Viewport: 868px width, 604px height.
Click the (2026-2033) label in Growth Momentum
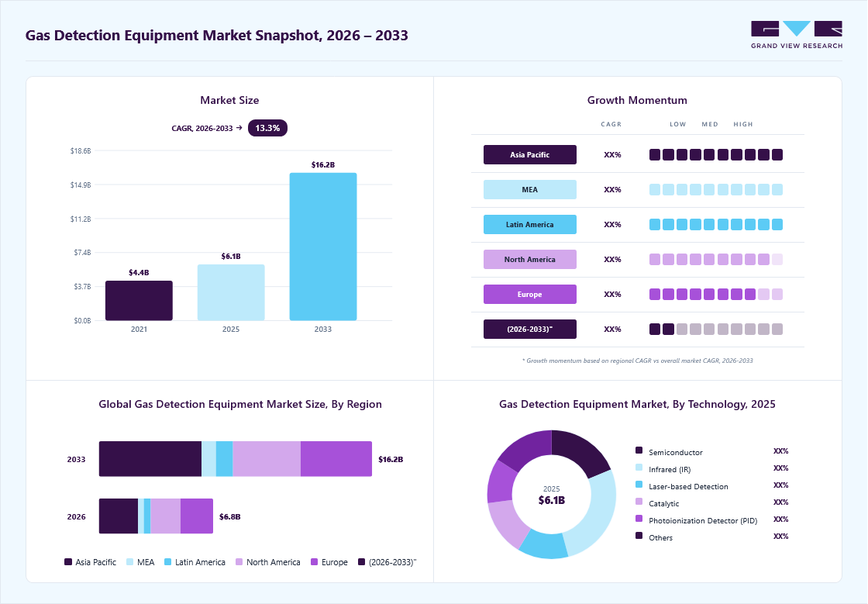click(530, 329)
